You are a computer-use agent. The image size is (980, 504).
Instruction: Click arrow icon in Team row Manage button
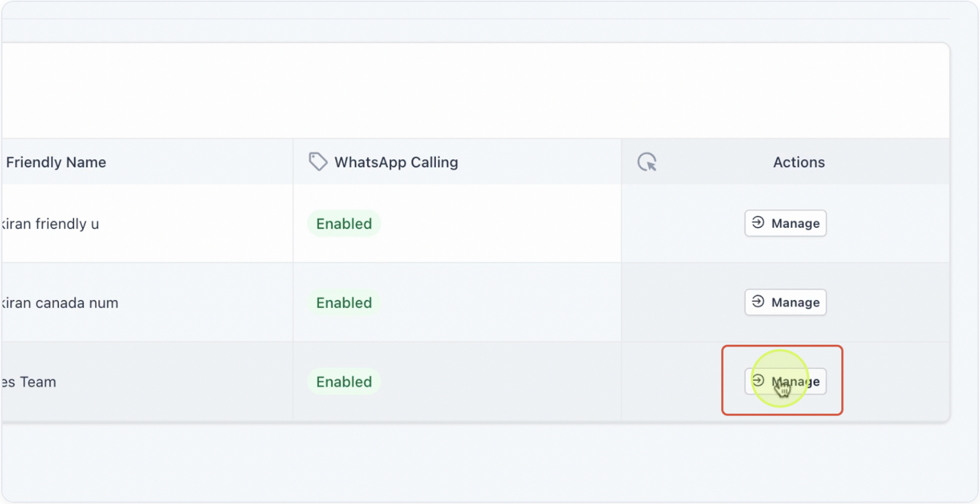click(x=758, y=380)
